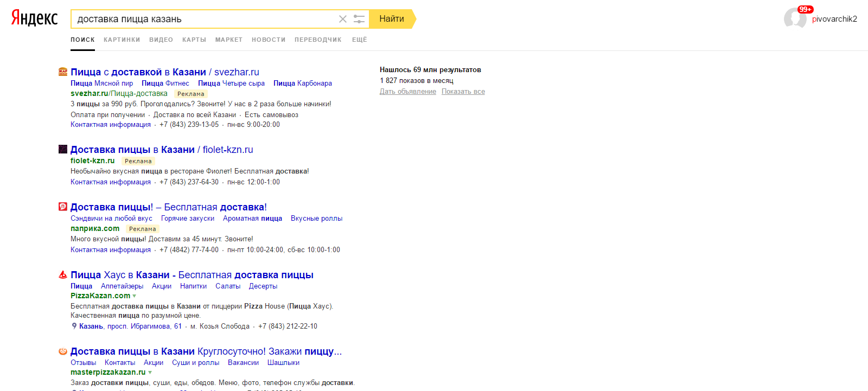Open advanced search settings icon
868x391 pixels.
point(359,19)
